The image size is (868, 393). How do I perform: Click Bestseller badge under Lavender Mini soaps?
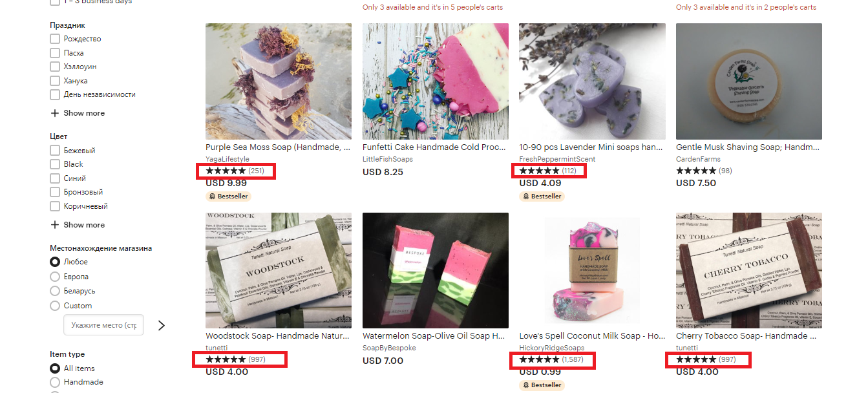point(542,196)
